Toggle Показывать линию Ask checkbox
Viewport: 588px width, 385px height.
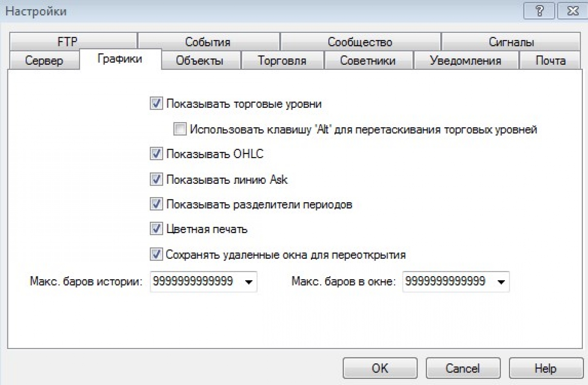tap(156, 179)
